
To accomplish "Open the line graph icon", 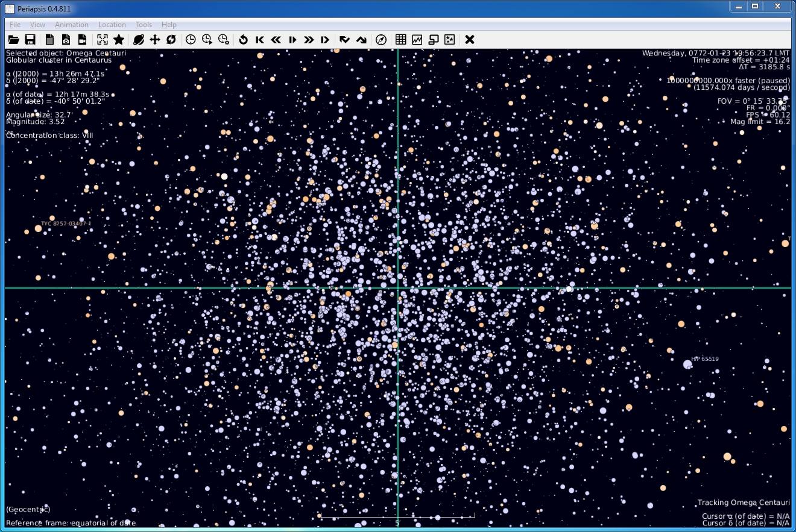I will (417, 40).
